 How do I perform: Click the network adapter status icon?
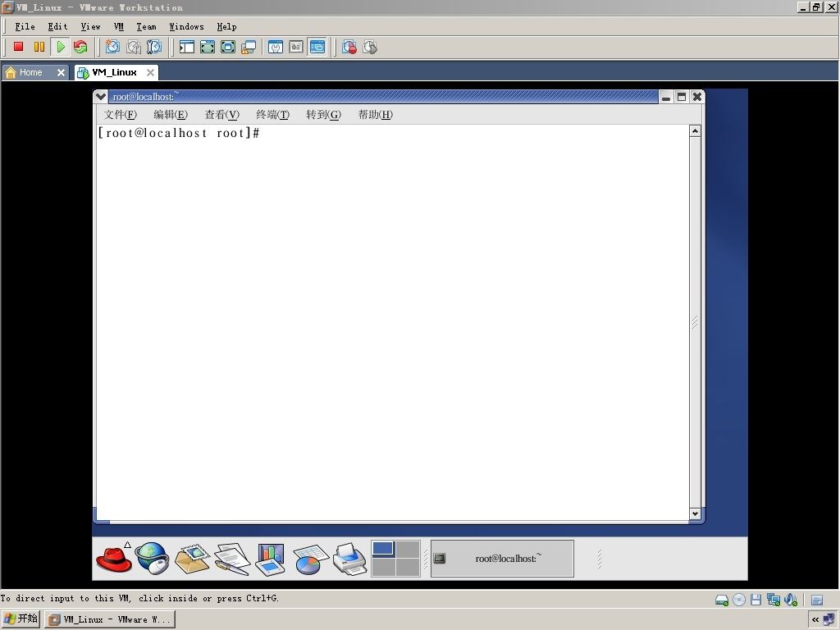pyautogui.click(x=773, y=600)
